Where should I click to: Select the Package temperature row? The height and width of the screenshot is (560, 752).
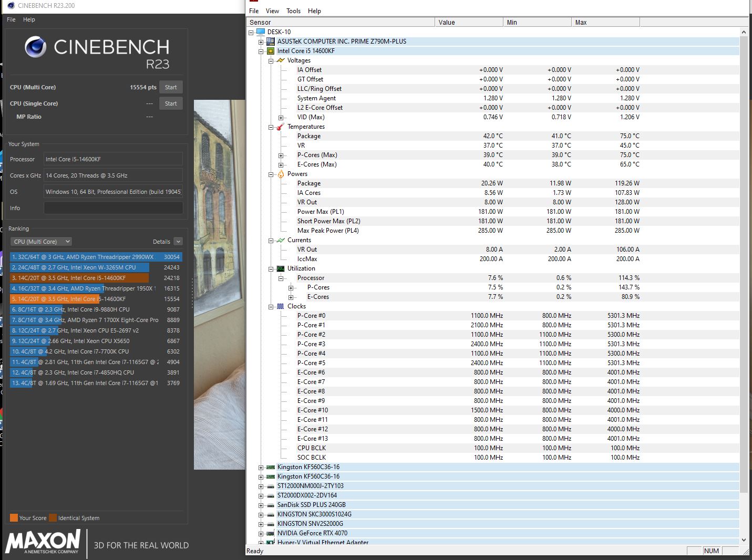[493, 136]
